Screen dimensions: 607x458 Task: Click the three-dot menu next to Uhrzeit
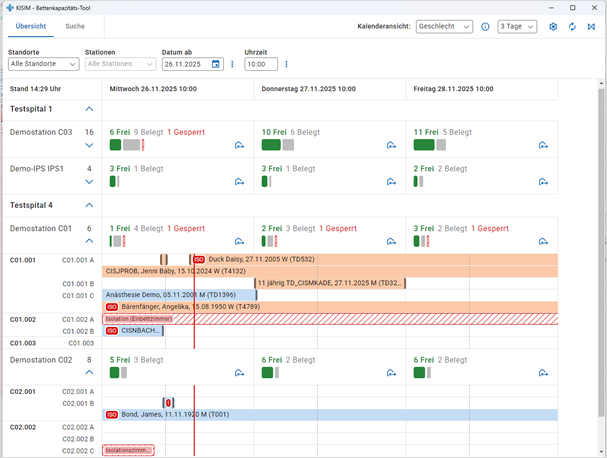pos(287,64)
